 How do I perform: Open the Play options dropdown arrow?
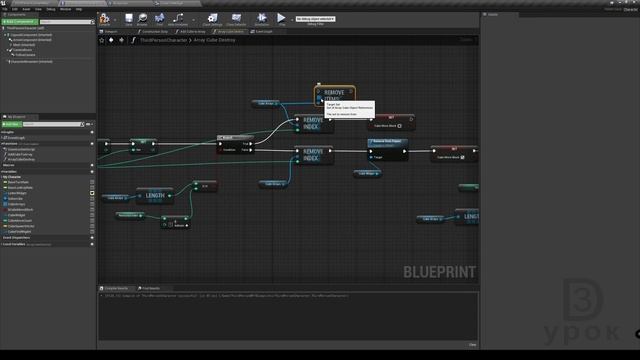(292, 19)
